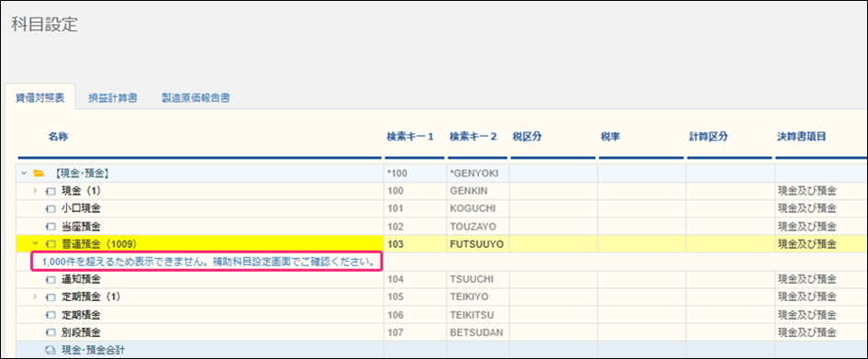
Task: Open the 損益計算書 tab
Action: click(x=113, y=98)
